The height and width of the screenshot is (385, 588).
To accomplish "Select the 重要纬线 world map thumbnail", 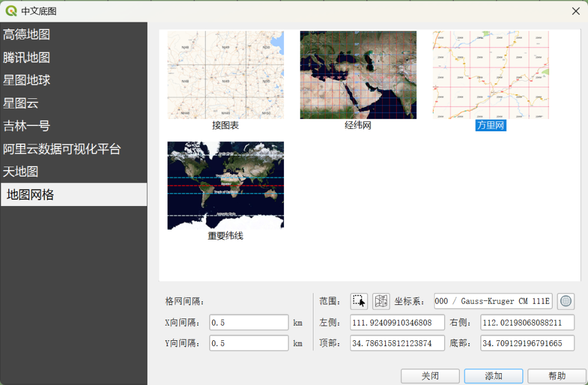I will [x=225, y=185].
